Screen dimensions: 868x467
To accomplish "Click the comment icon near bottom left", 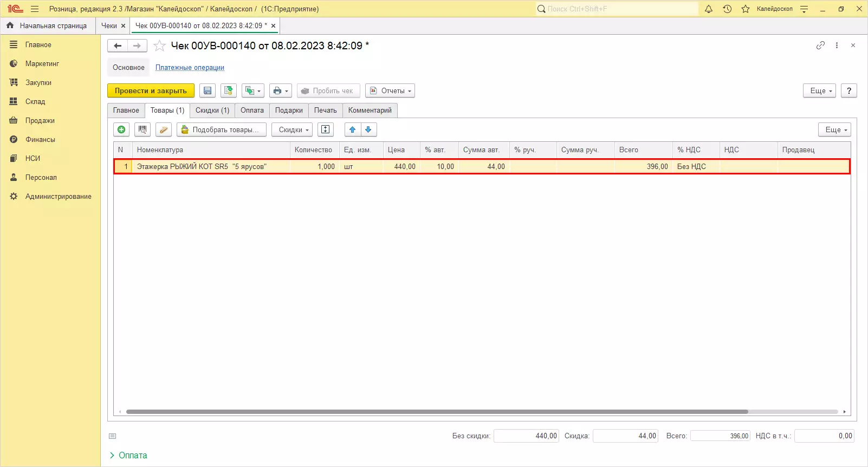I will point(113,436).
